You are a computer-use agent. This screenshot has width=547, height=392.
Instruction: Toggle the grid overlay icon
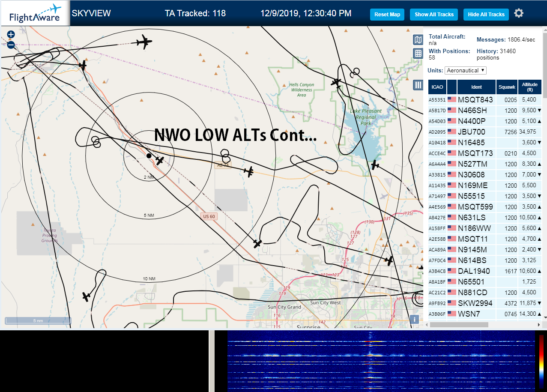pos(418,54)
